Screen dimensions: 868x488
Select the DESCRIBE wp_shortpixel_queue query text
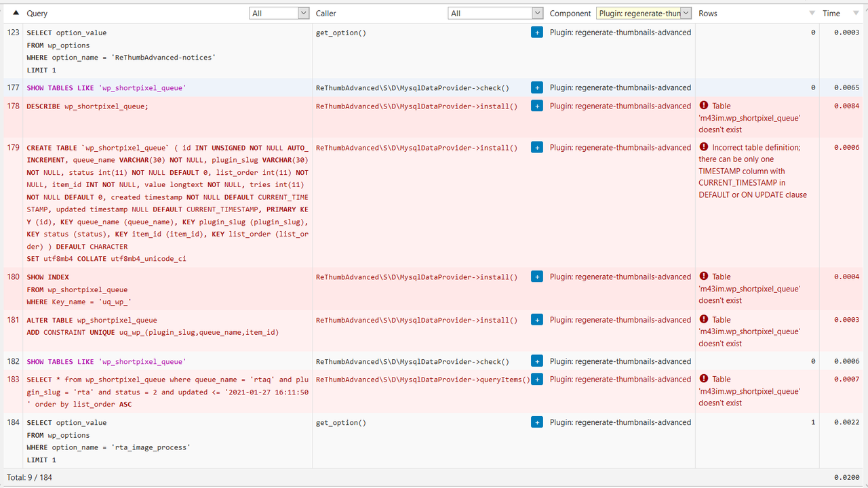pyautogui.click(x=87, y=106)
